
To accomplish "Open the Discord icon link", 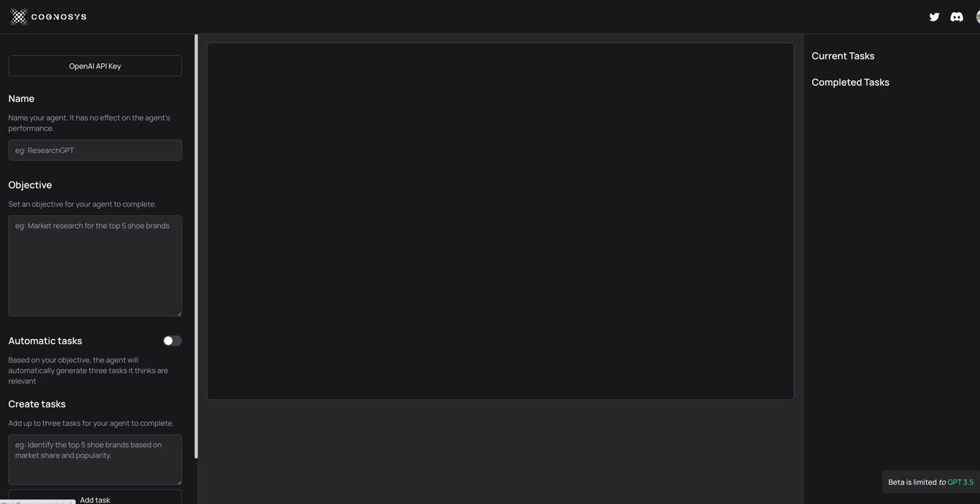I will pos(956,16).
